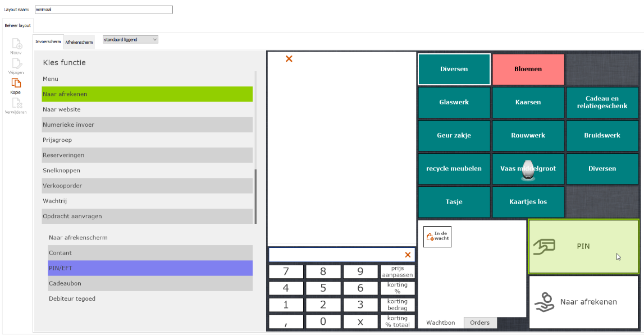Screen dimensions: 644x336
Task: Click the Wijzigen edit icon
Action: [16, 64]
